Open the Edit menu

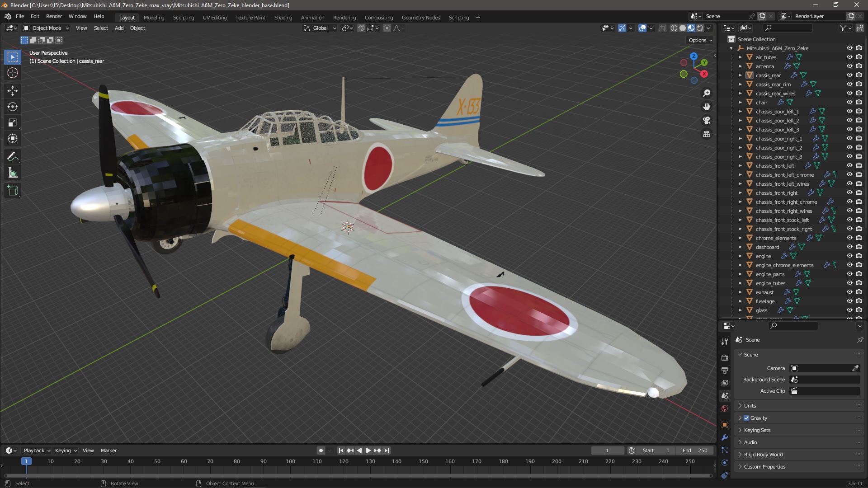pos(35,16)
